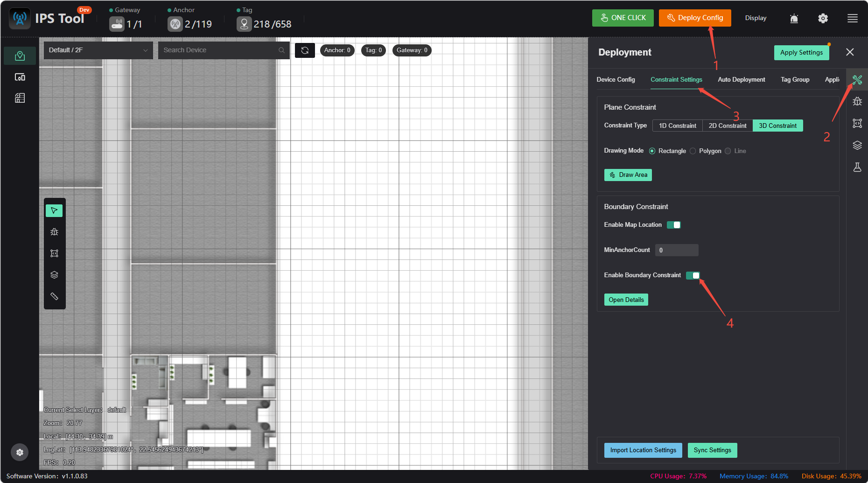Click Open Details button
868x483 pixels.
626,300
